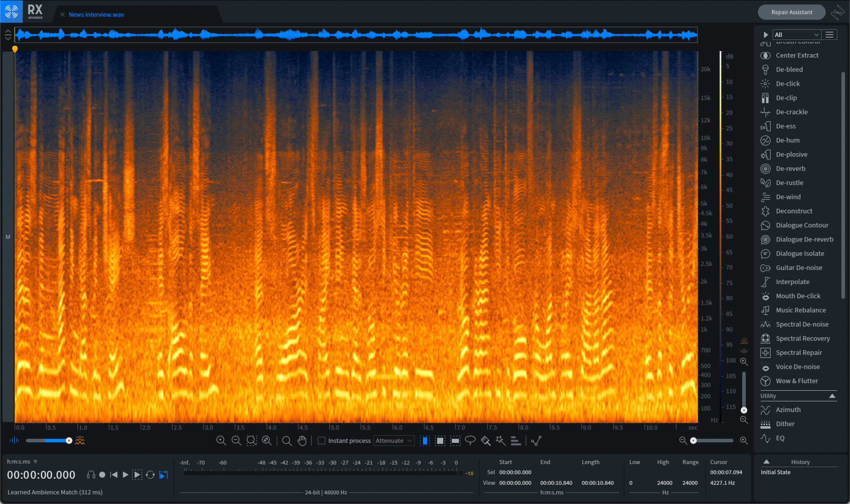Open the Dialogue Isolate module
Image resolution: width=850 pixels, height=504 pixels.
(801, 253)
